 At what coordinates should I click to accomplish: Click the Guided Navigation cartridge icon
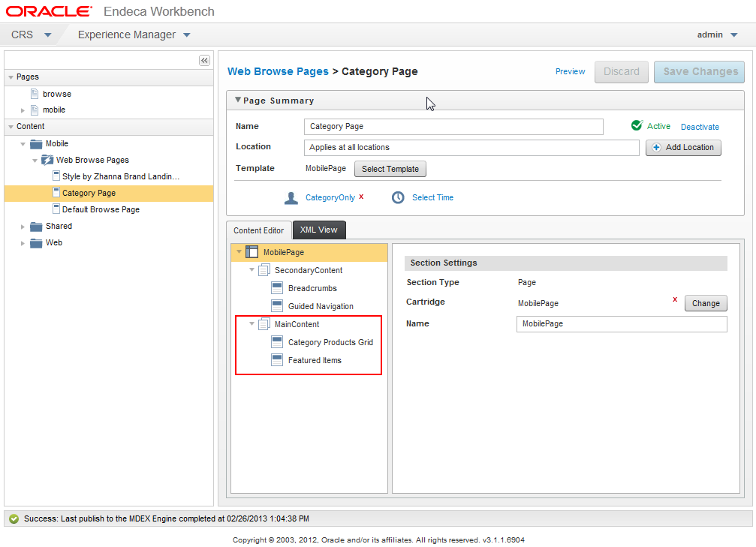click(277, 305)
